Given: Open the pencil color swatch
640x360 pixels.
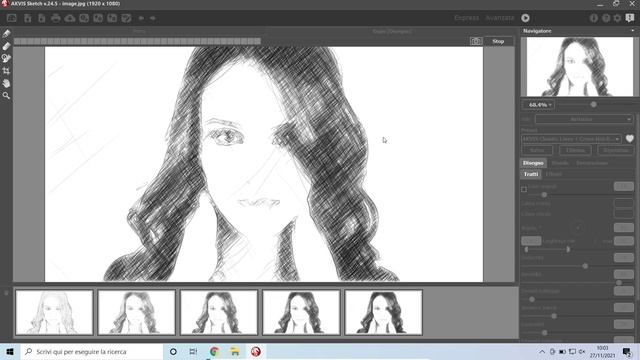Looking at the screenshot, I should 624,203.
